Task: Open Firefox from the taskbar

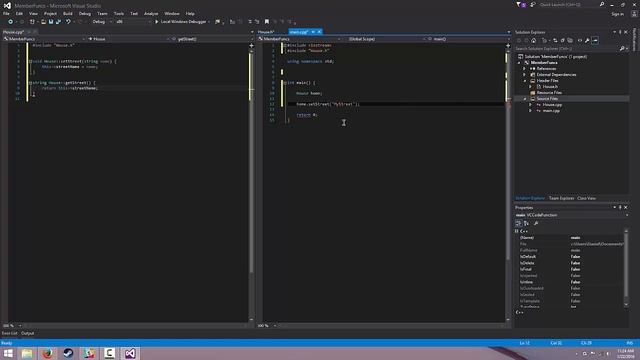Action: click(x=48, y=353)
